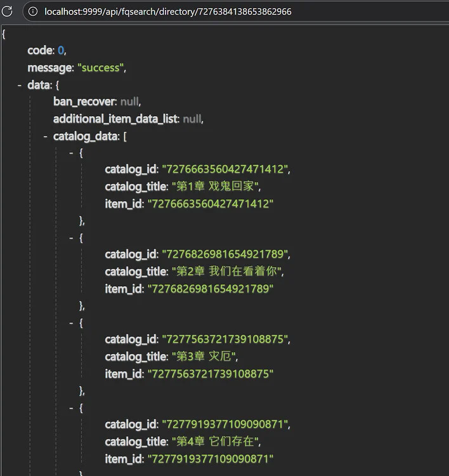Click catalog title "第3章 灾厄"
The image size is (449, 476).
click(x=207, y=357)
